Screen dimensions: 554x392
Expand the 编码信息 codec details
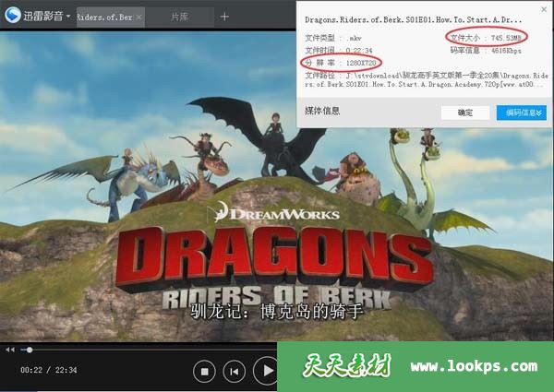[521, 113]
